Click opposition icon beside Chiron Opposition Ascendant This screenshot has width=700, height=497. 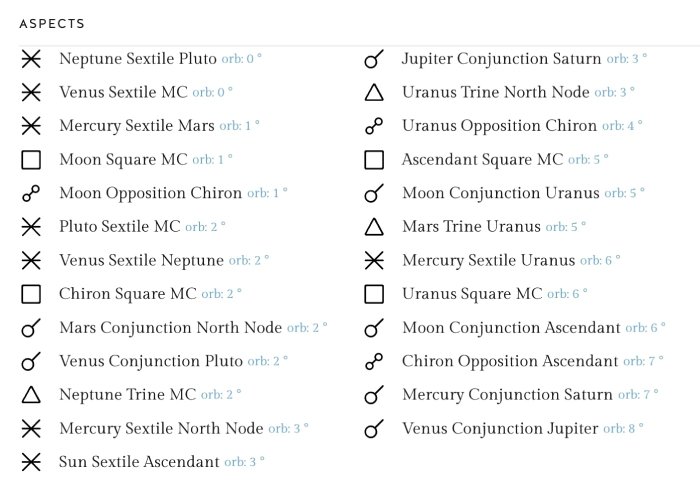[x=373, y=362]
